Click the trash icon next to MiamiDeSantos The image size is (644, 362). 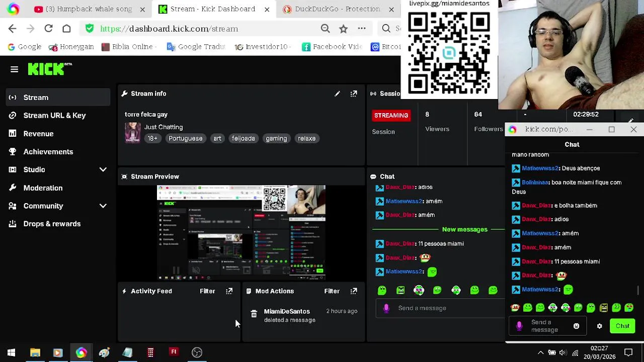point(254,315)
